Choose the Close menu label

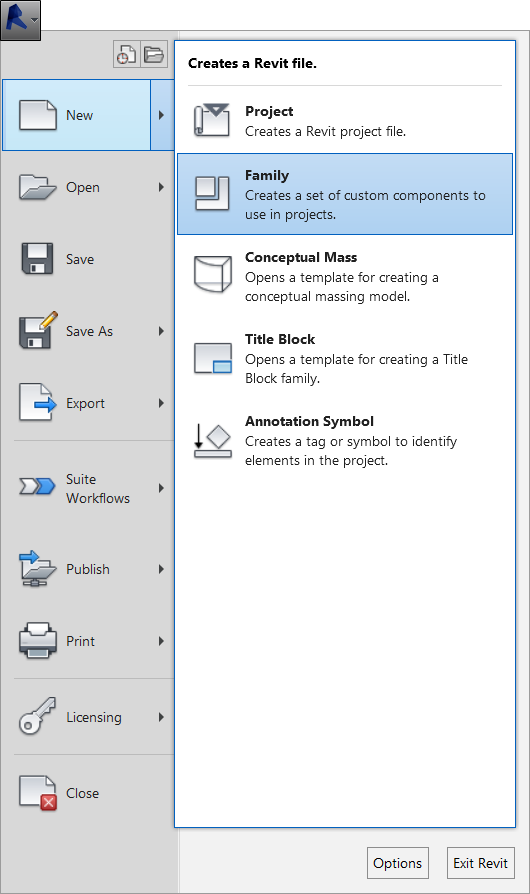[83, 793]
